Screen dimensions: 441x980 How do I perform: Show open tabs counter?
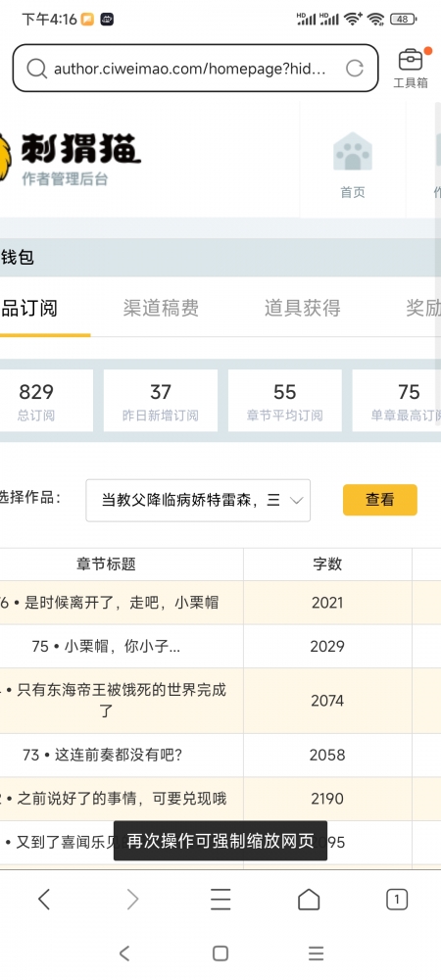pyautogui.click(x=397, y=900)
